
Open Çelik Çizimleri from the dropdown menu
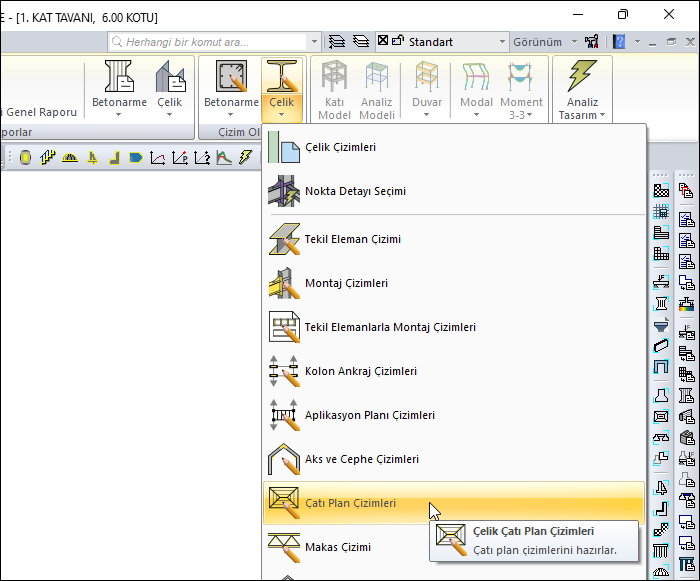(x=340, y=148)
